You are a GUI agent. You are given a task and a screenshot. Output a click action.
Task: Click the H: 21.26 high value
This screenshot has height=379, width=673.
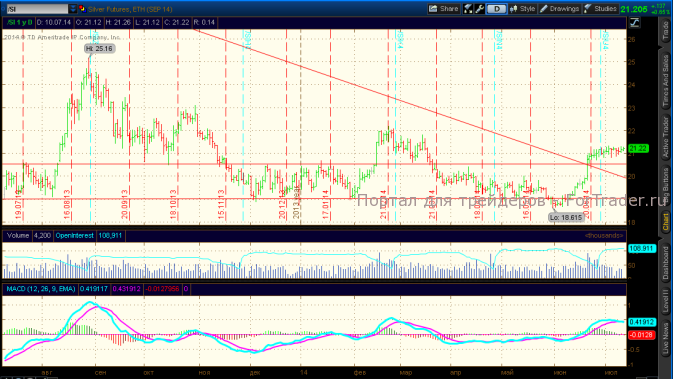tap(118, 22)
